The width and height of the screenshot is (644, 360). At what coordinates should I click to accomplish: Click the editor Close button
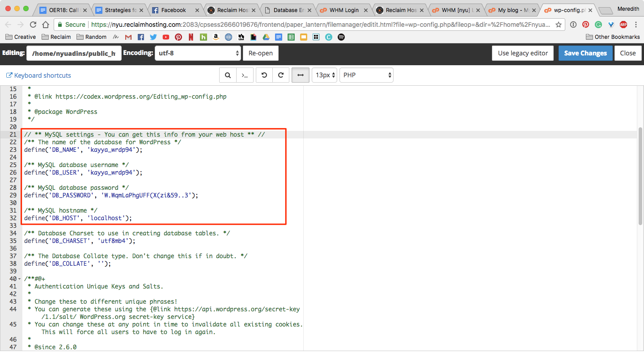628,53
